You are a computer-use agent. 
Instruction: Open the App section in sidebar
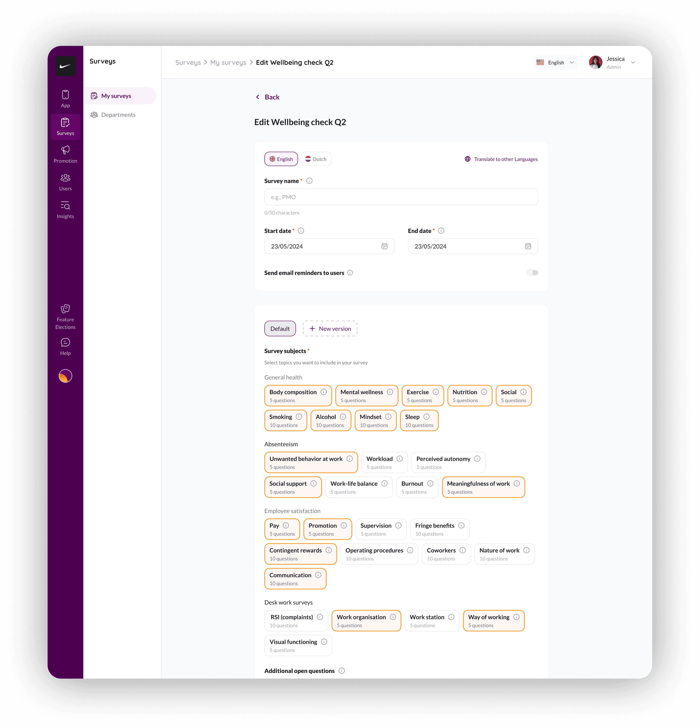(x=65, y=99)
